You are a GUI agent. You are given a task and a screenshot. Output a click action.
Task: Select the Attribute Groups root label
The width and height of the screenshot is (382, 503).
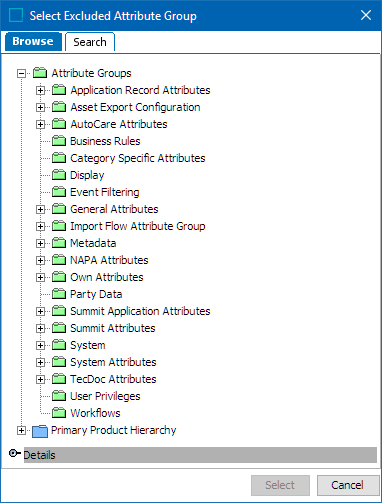91,73
